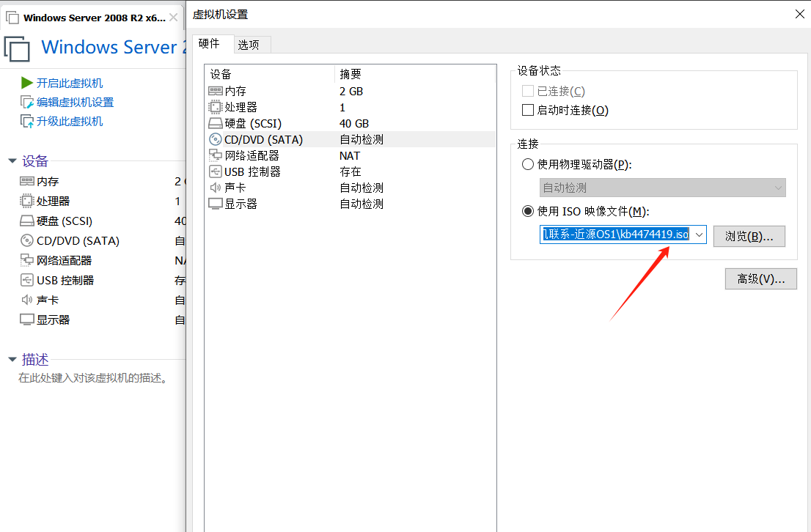This screenshot has height=532, width=811.
Task: Click the VM tab icon for Windows Server 2008
Action: click(12, 18)
